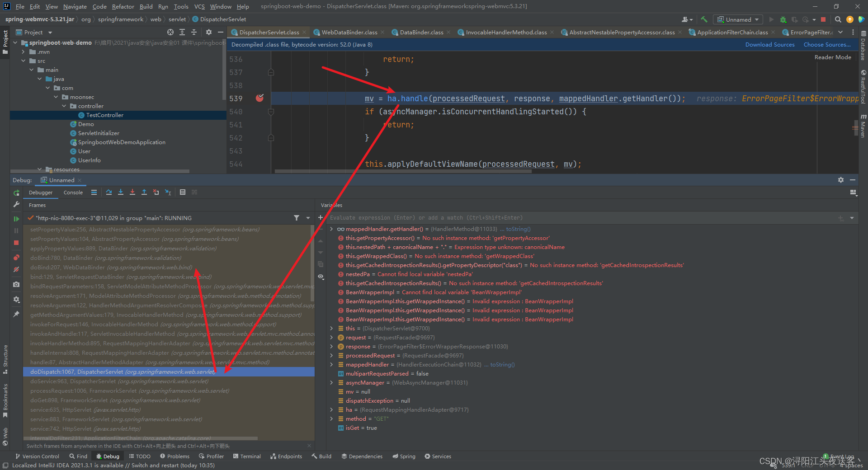Open Version Control tool window button
Viewport: 868px width, 470px height.
(37, 456)
